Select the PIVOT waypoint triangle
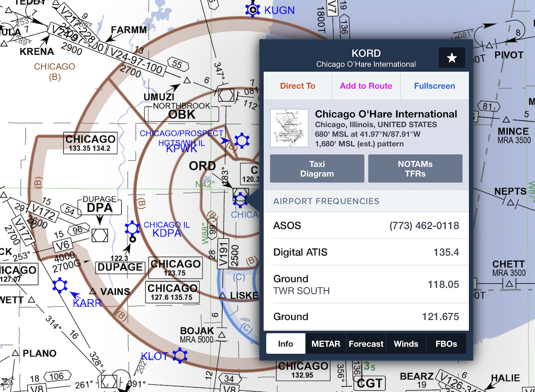 click(489, 45)
